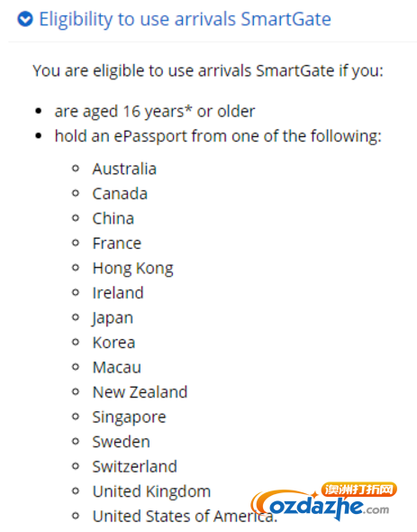
Task: Select Switzerland in the country list
Action: pyautogui.click(x=134, y=466)
